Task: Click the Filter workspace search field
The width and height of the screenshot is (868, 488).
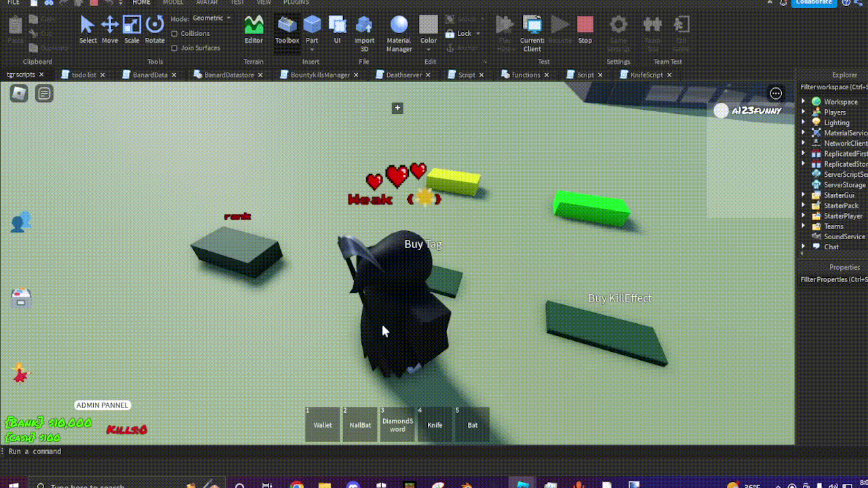Action: pyautogui.click(x=833, y=87)
